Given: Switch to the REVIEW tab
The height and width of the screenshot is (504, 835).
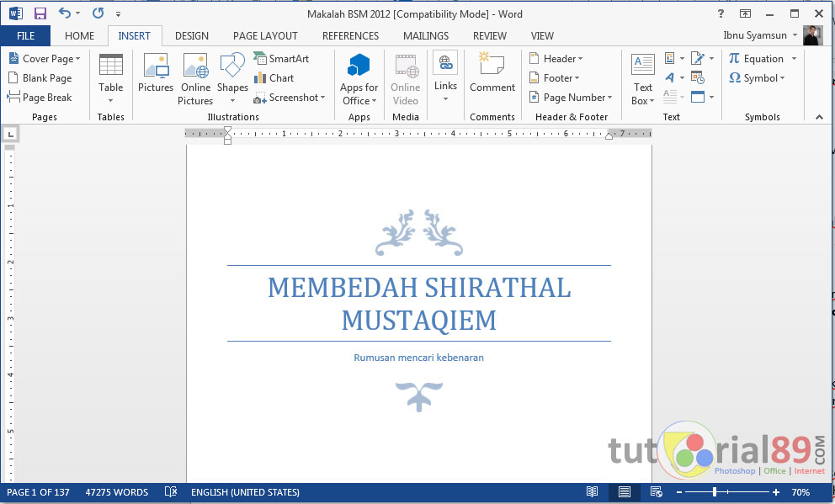Looking at the screenshot, I should click(x=489, y=35).
